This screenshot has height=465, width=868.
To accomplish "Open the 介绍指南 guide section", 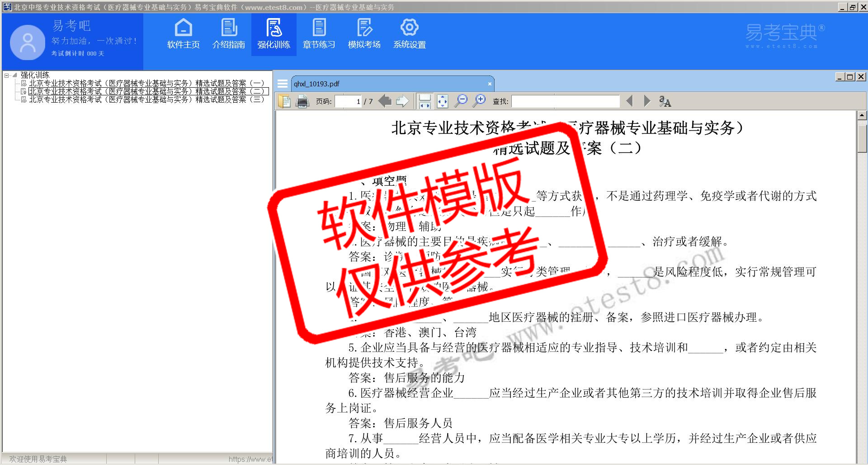I will [228, 34].
